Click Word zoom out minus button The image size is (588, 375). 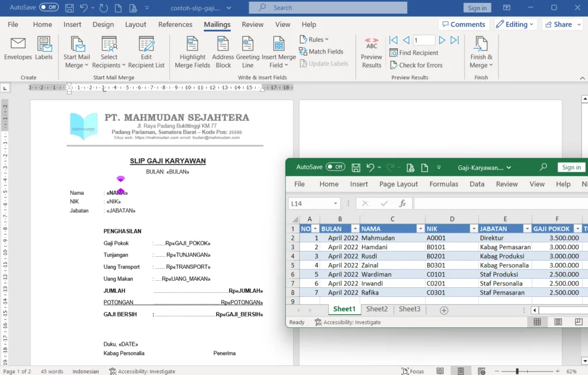[497, 371]
